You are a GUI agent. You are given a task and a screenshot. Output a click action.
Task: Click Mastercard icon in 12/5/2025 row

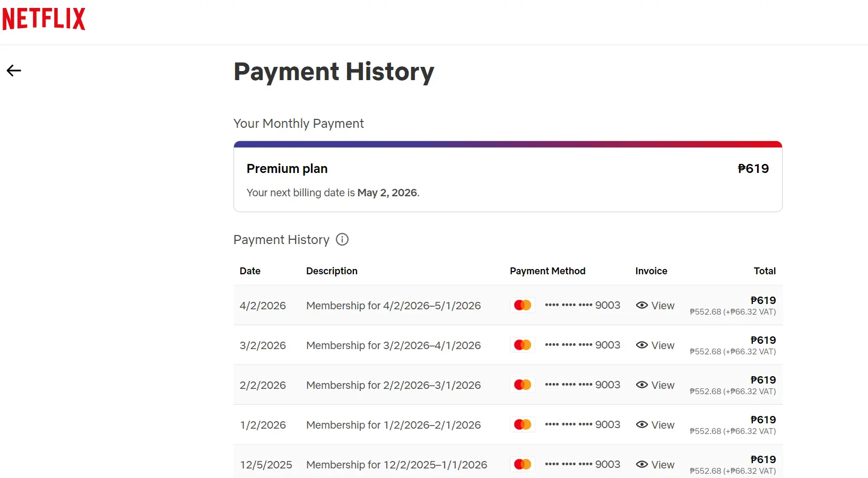pos(523,464)
